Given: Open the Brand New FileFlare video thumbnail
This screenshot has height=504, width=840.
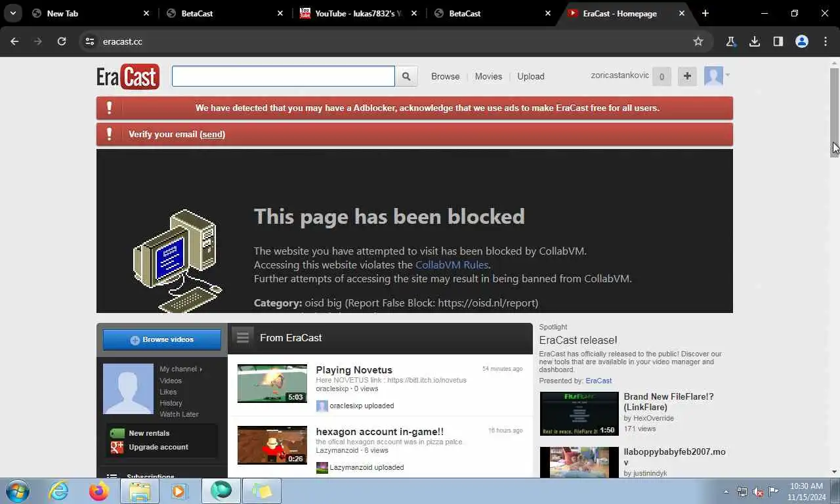Looking at the screenshot, I should click(579, 413).
